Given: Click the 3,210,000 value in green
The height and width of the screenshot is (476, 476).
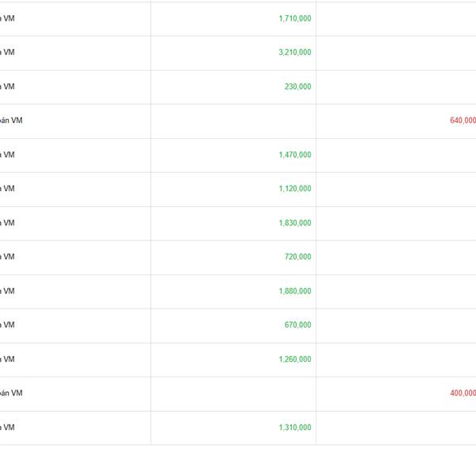Looking at the screenshot, I should (x=295, y=52).
